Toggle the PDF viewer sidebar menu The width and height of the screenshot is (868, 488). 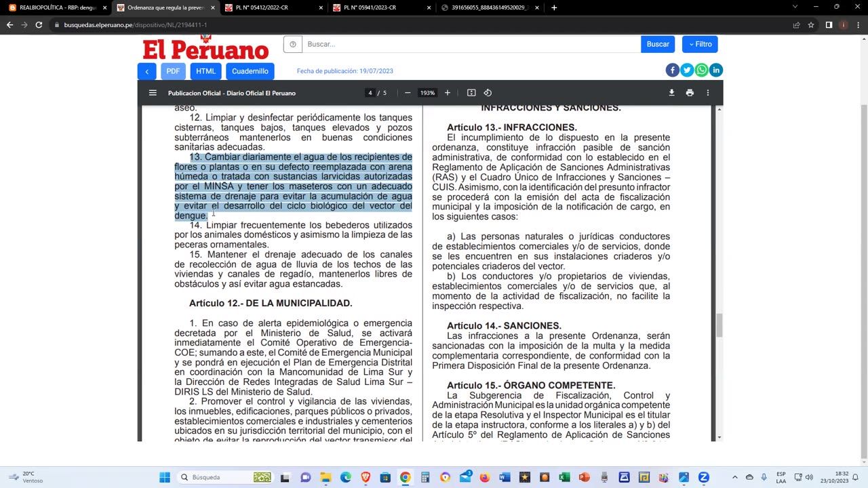click(x=153, y=93)
